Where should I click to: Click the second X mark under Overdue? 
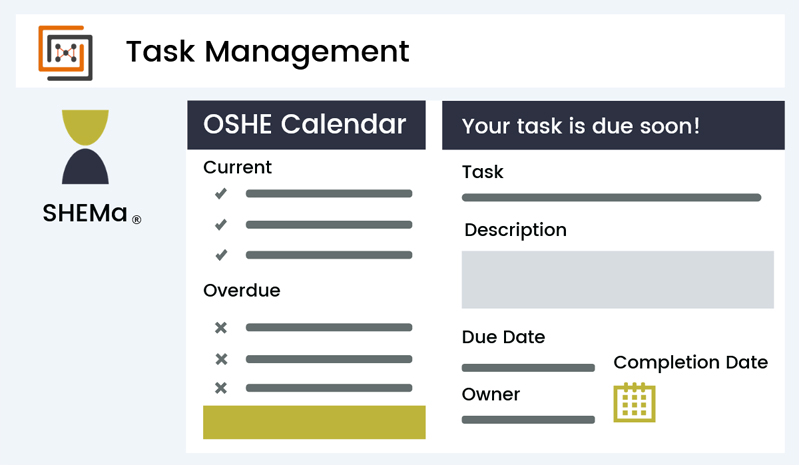pyautogui.click(x=221, y=359)
